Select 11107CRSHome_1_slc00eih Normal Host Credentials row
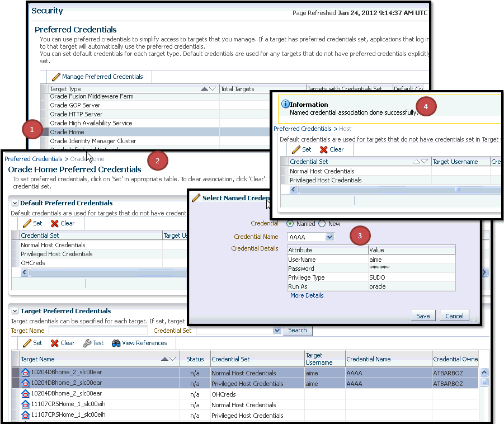Screen dimensions: 504x424 245,405
